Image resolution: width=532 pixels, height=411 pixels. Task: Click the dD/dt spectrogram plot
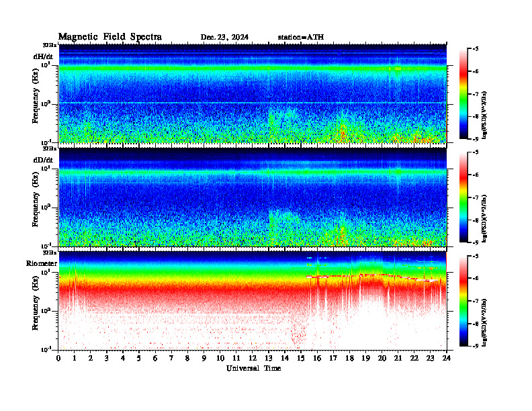coord(253,197)
